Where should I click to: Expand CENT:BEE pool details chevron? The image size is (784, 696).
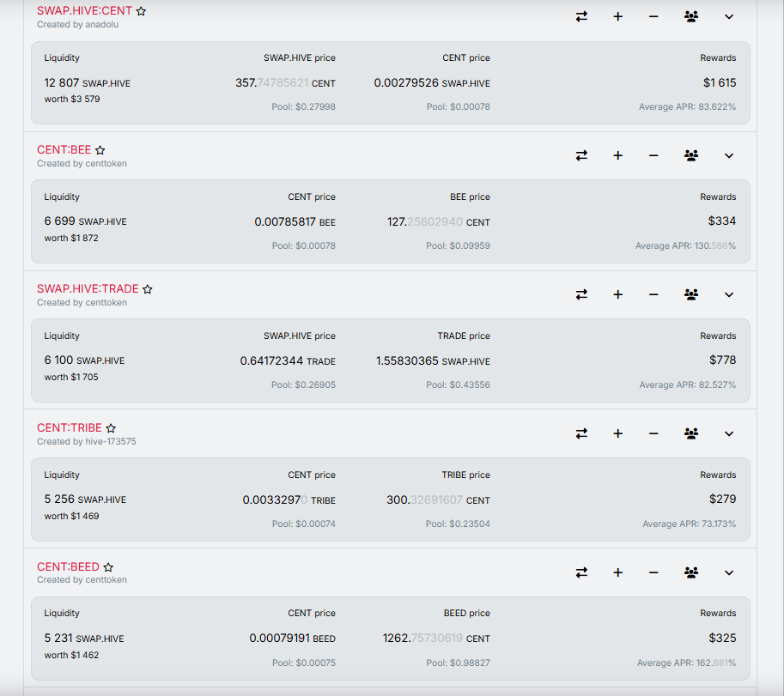pyautogui.click(x=729, y=155)
